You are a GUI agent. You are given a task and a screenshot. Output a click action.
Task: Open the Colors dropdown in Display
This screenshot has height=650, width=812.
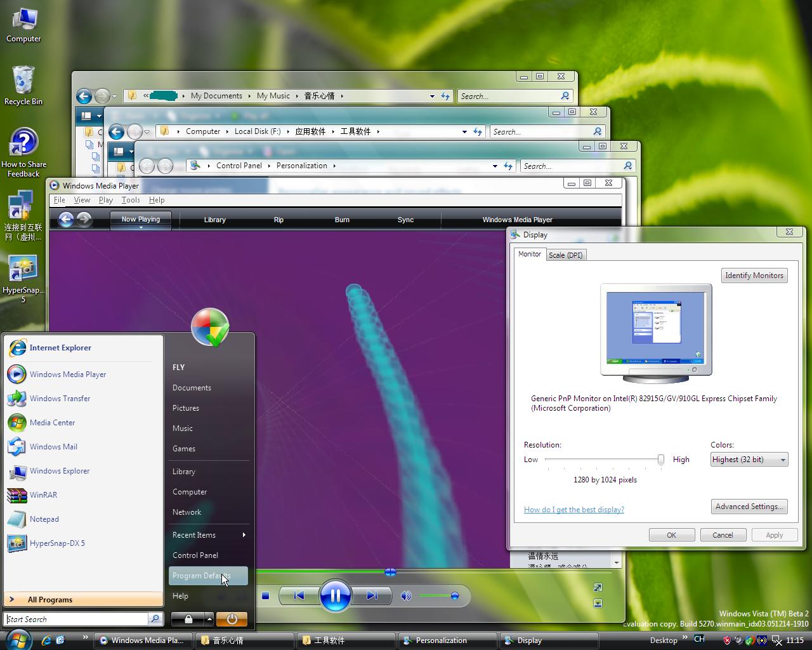click(x=749, y=460)
